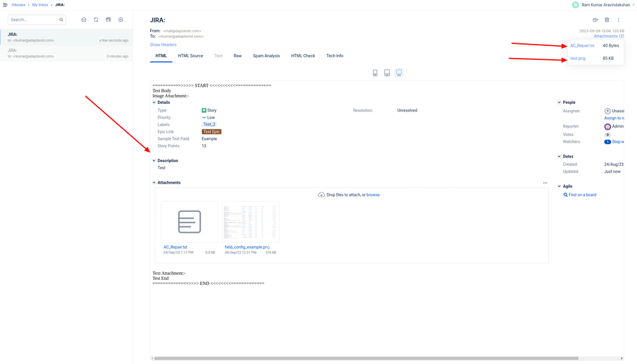Switch to the HTML Source tab

(191, 56)
